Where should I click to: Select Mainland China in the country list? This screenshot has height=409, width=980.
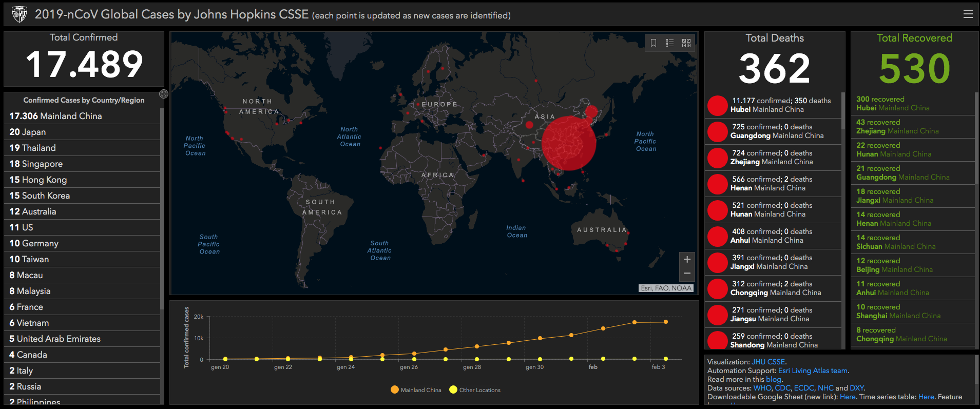point(82,116)
